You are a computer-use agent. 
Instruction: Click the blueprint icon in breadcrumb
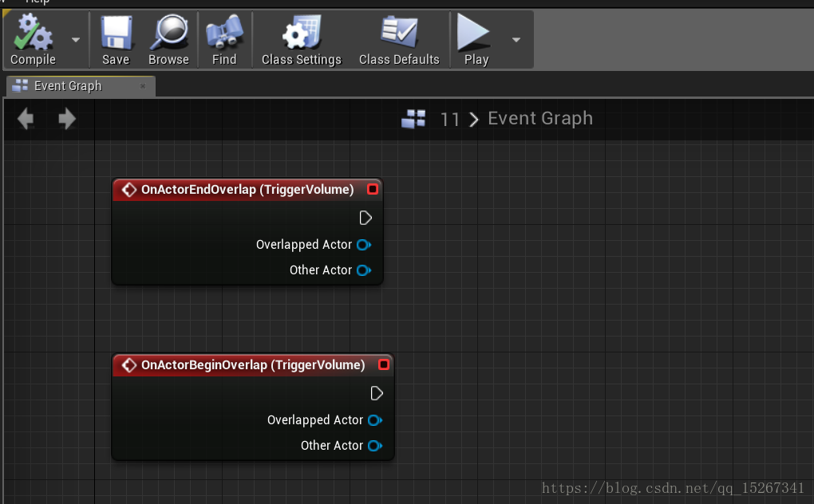point(413,119)
